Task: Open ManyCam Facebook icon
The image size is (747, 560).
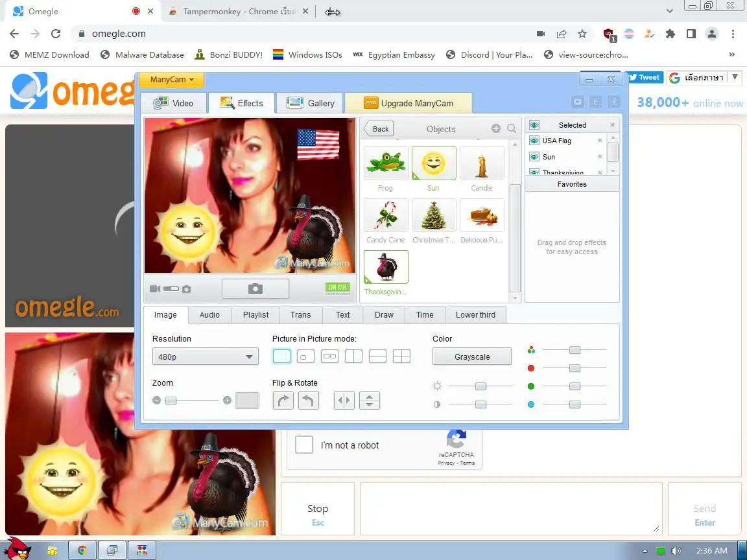Action: point(613,102)
